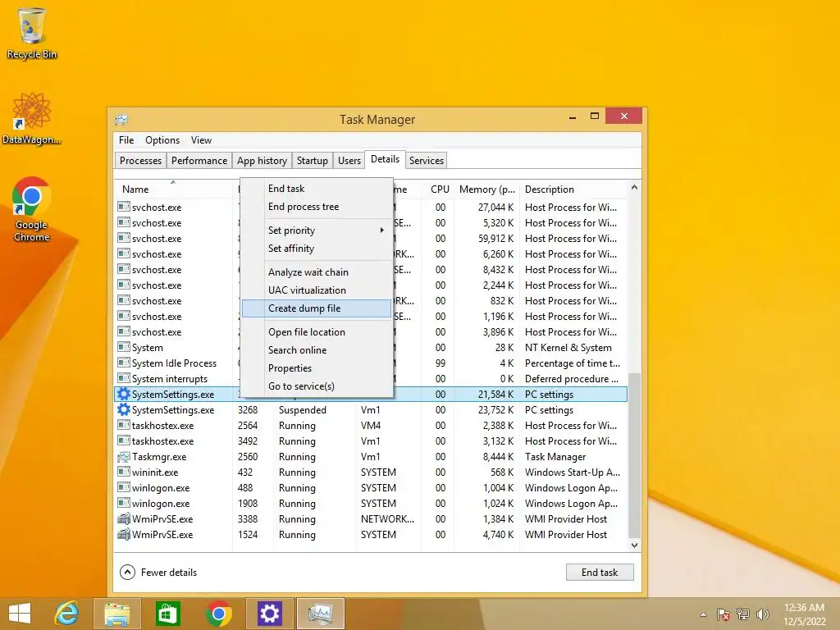
Task: Open the DataWagon desktop shortcut
Action: pyautogui.click(x=32, y=119)
